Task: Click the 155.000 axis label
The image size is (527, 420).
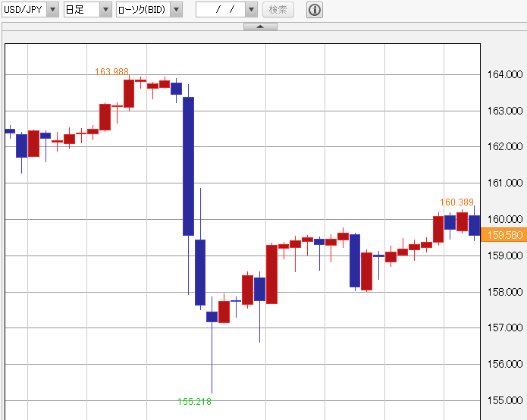Action: (x=505, y=400)
